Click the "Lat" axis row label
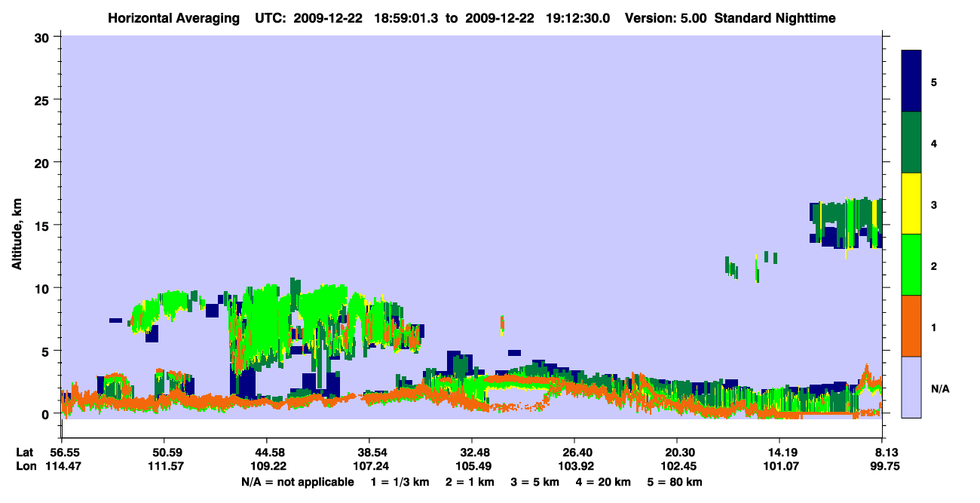Viewport: 980px width, 503px height. point(24,452)
